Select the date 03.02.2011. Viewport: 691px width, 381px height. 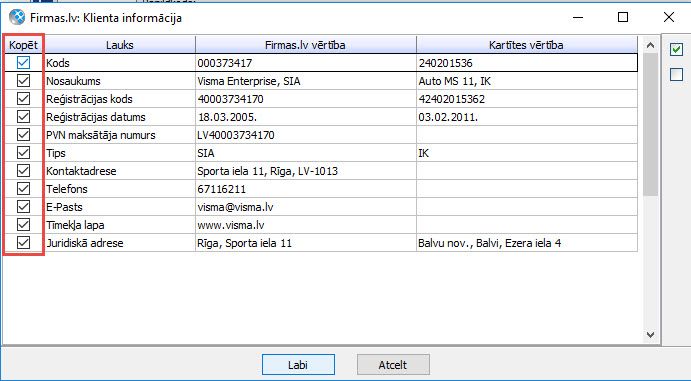pos(448,117)
